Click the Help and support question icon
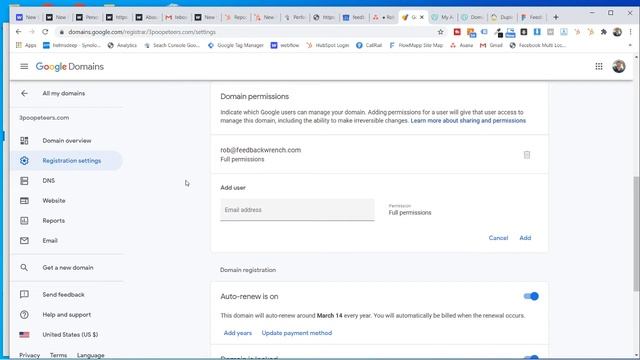The image size is (640, 360). 24,314
